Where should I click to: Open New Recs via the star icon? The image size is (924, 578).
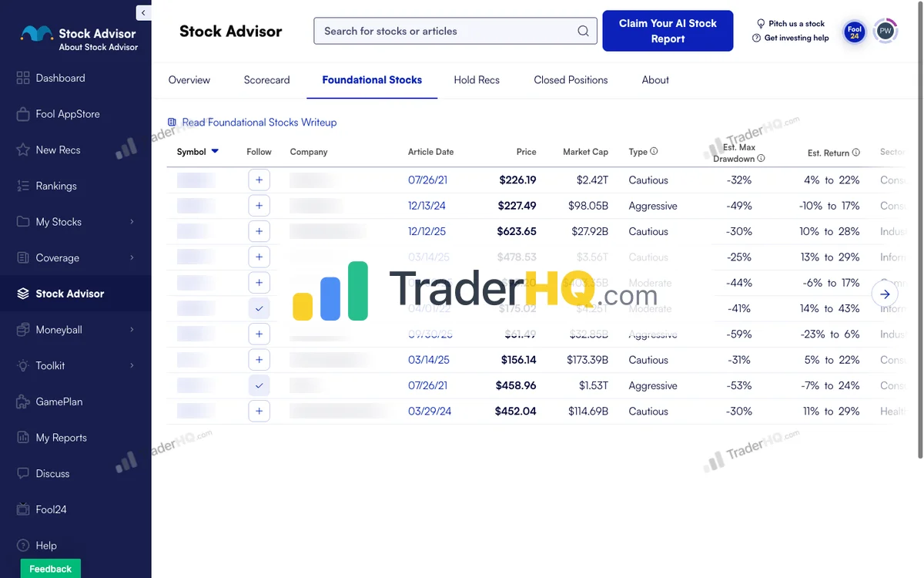(23, 150)
